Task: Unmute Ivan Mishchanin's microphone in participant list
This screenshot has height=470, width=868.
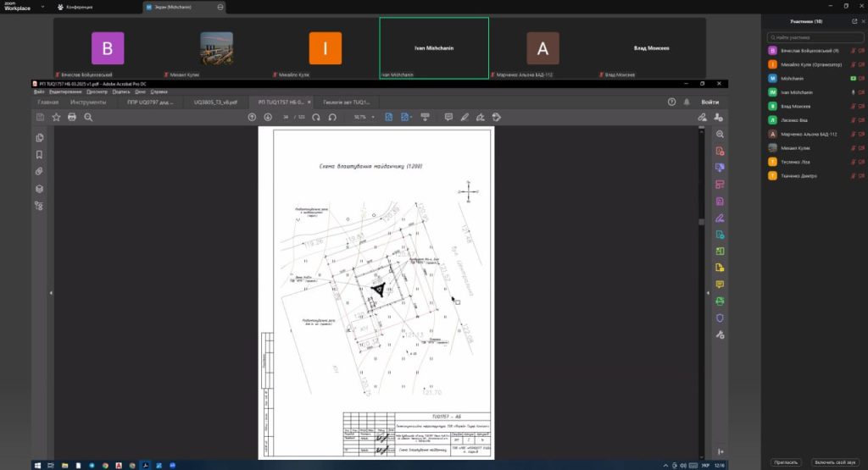Action: pyautogui.click(x=852, y=92)
